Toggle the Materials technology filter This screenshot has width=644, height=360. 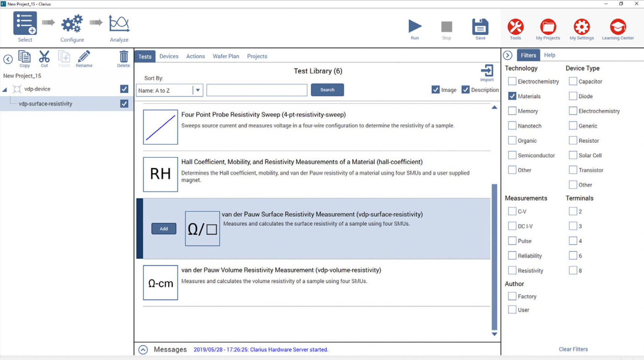tap(512, 96)
